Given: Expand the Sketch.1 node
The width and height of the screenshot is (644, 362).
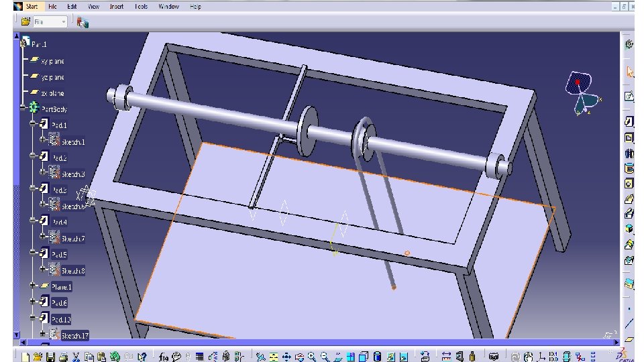Looking at the screenshot, I should pos(42,139).
